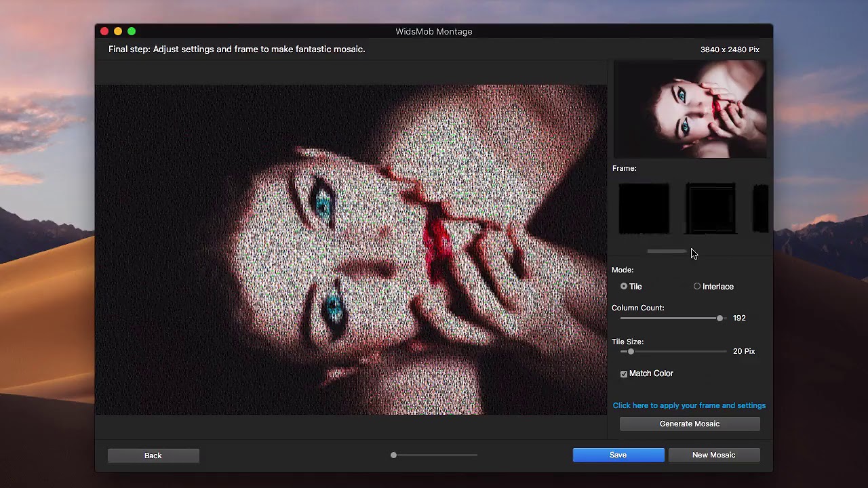
Task: Click the WidsMob Montage window title
Action: 434,31
